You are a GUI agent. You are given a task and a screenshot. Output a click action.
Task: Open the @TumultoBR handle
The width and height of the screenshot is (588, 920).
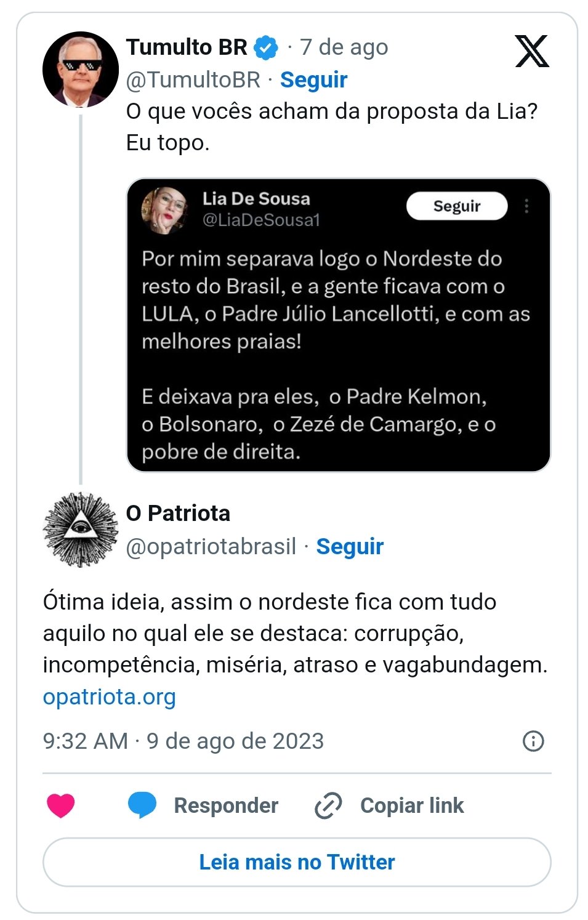pos(193,79)
